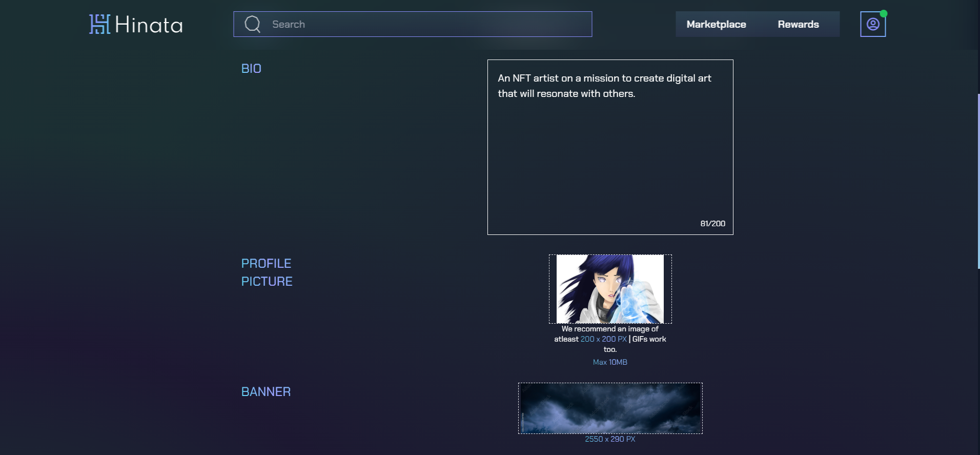Click the Max 10MB text
This screenshot has height=455, width=980.
point(610,362)
